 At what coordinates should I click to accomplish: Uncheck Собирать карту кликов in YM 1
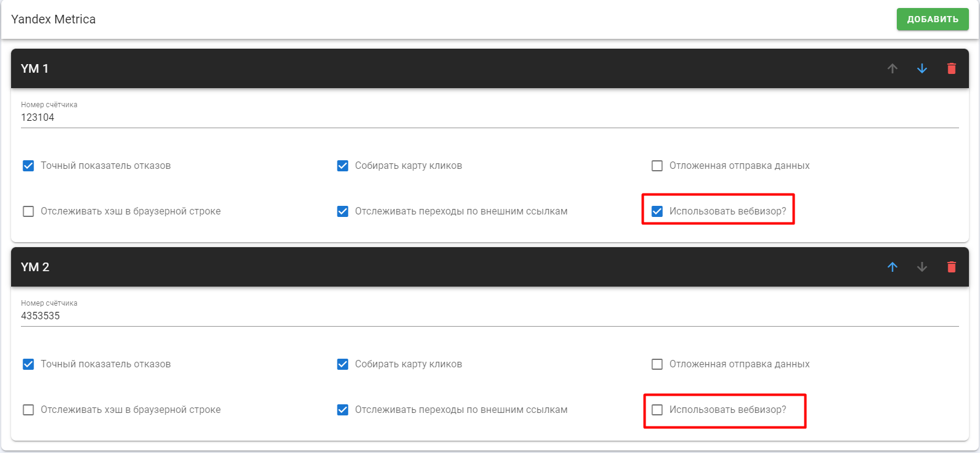pyautogui.click(x=342, y=166)
